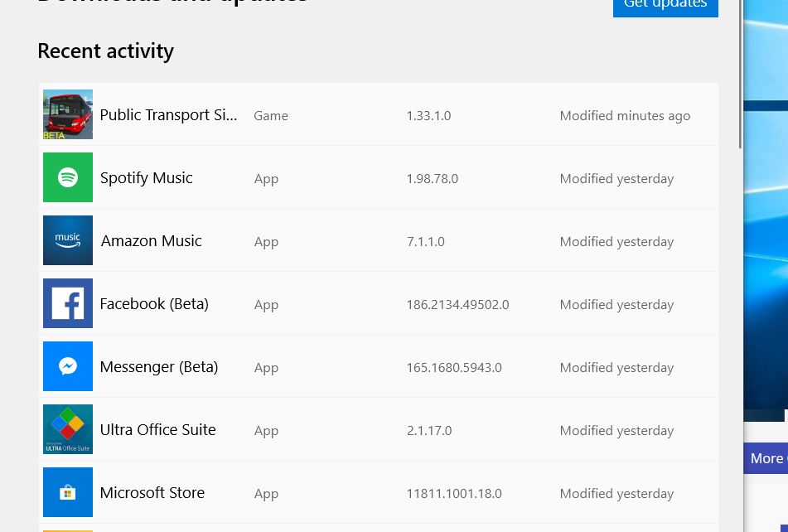This screenshot has height=532, width=788.
Task: Click the Microsoft Store shopping bag icon
Action: coord(68,492)
